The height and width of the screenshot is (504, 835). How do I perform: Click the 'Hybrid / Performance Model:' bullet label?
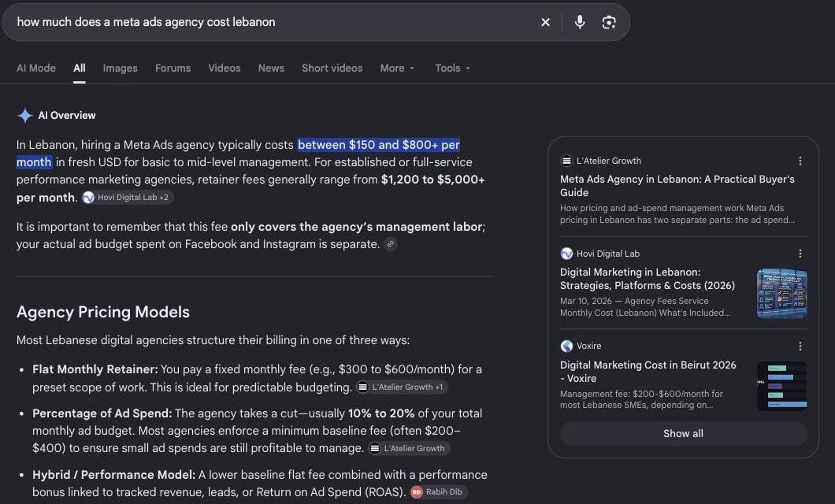[114, 475]
